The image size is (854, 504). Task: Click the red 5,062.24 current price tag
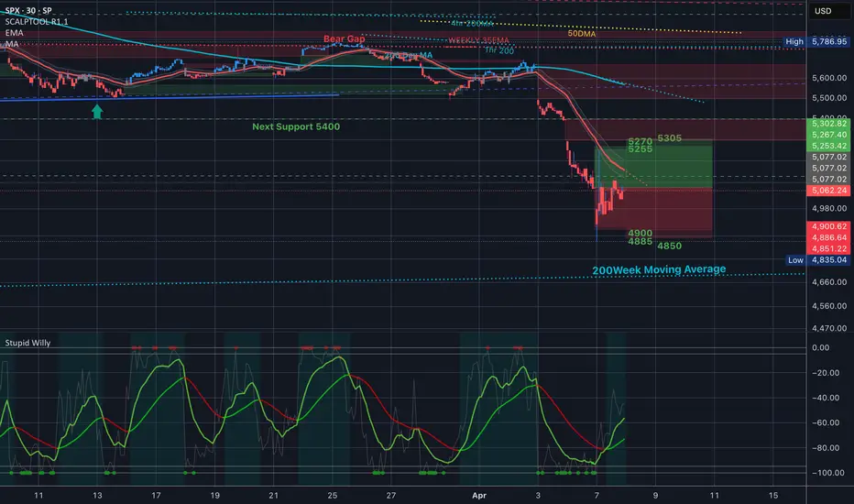(x=828, y=191)
